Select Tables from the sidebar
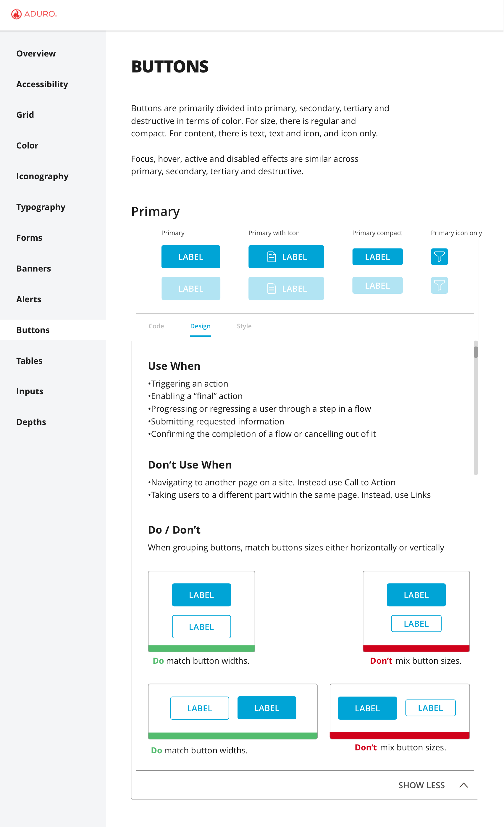This screenshot has width=504, height=827. click(x=29, y=361)
